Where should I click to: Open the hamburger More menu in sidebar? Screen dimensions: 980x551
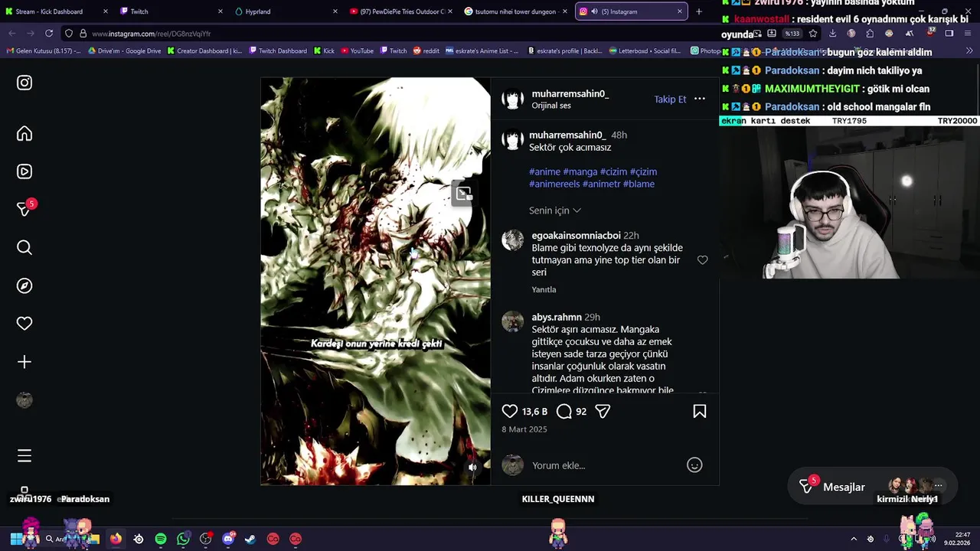tap(24, 456)
